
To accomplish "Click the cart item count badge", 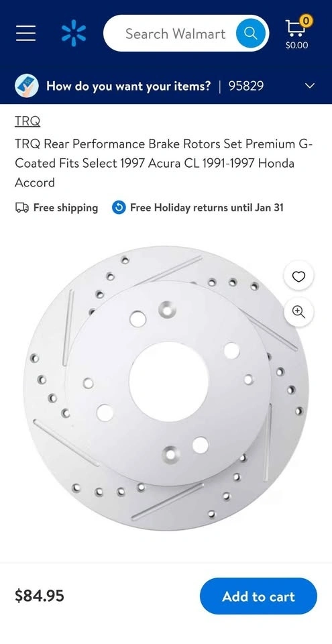I will click(306, 19).
